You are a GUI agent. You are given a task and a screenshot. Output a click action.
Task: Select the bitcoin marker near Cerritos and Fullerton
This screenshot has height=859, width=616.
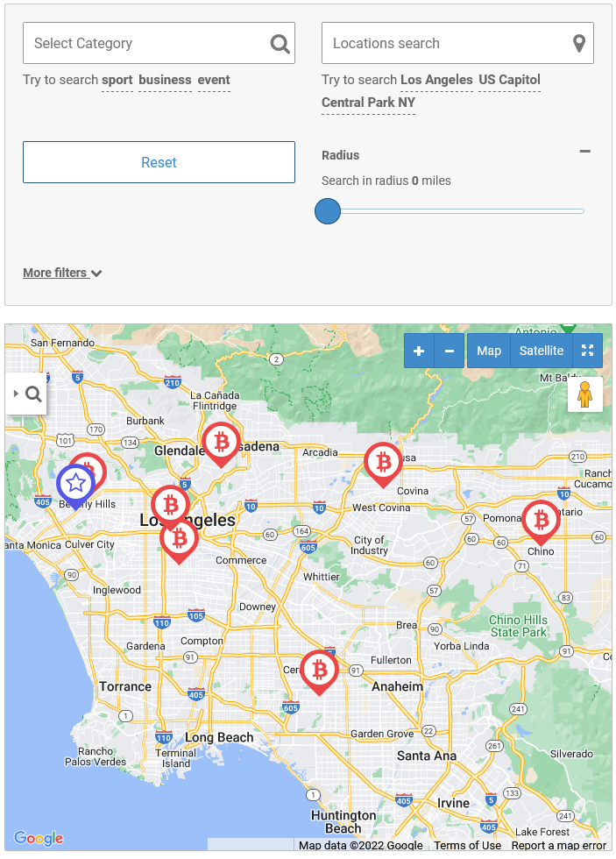[x=319, y=671]
